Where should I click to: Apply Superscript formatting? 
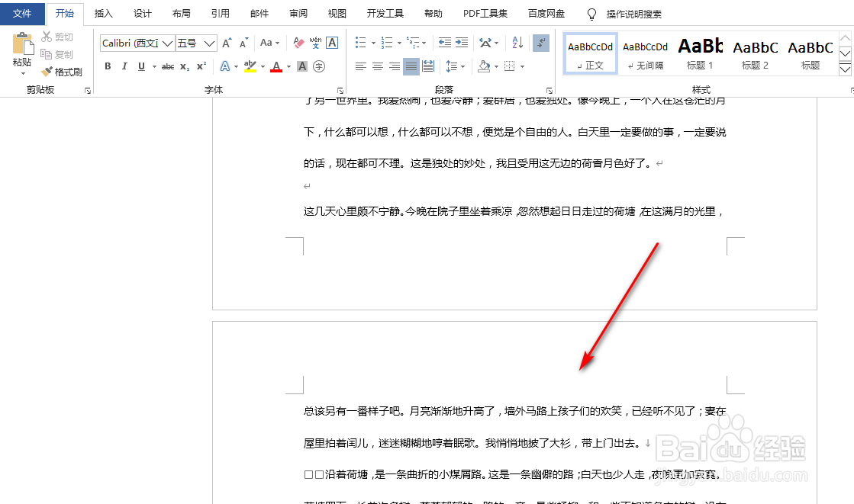pos(201,66)
